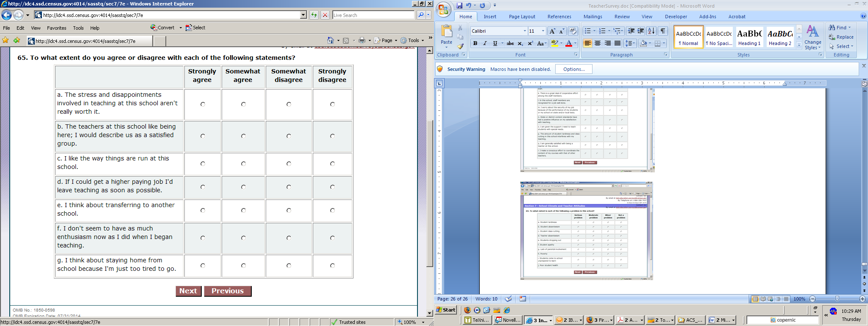Toggle Bold formatting in Word's ribbon
The width and height of the screenshot is (868, 326).
coord(475,43)
